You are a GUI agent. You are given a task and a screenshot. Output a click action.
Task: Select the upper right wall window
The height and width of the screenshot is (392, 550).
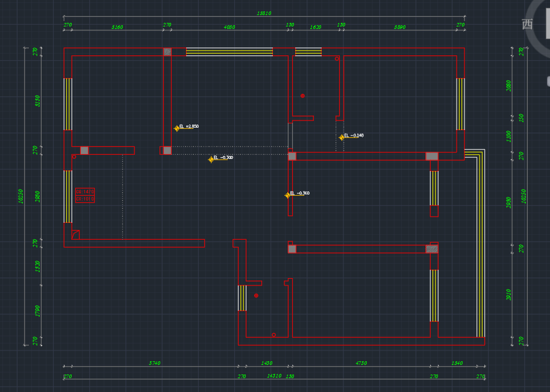point(461,104)
